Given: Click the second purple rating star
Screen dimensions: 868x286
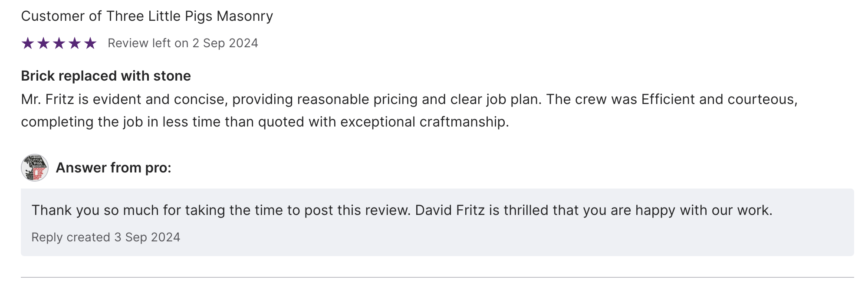Looking at the screenshot, I should point(43,43).
